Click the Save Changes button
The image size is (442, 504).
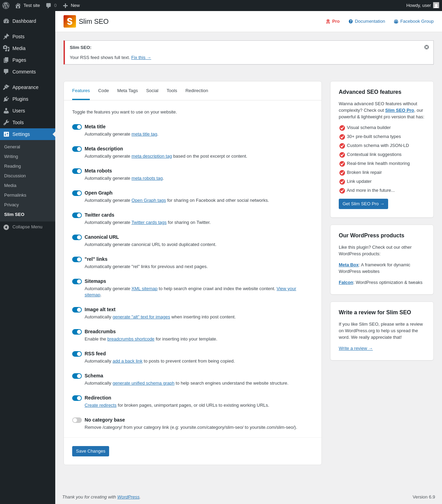coord(90,451)
